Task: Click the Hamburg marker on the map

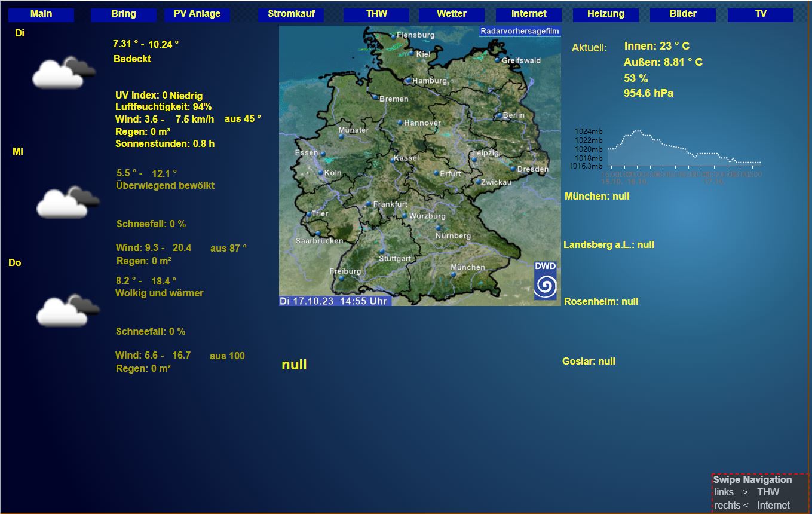Action: click(408, 81)
